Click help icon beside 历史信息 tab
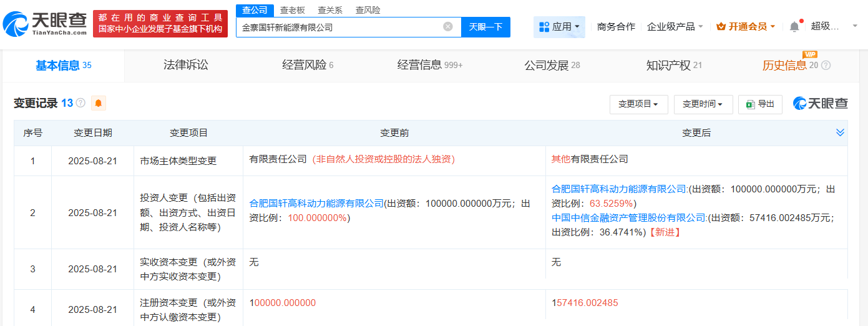The height and width of the screenshot is (326, 868). coord(826,66)
